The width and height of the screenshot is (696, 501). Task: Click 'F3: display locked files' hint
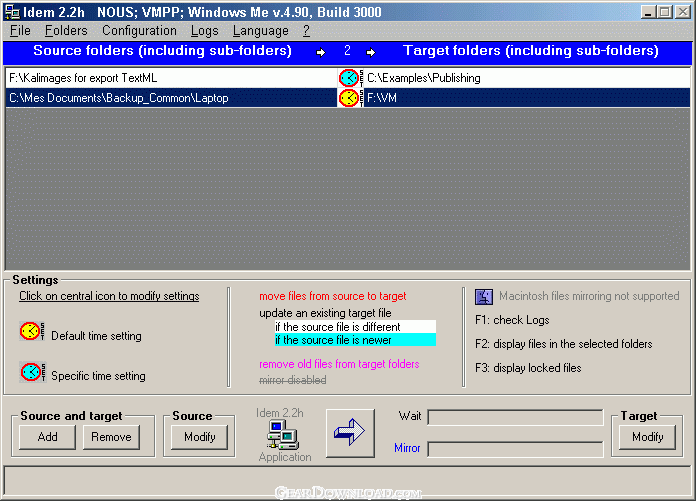(x=528, y=368)
